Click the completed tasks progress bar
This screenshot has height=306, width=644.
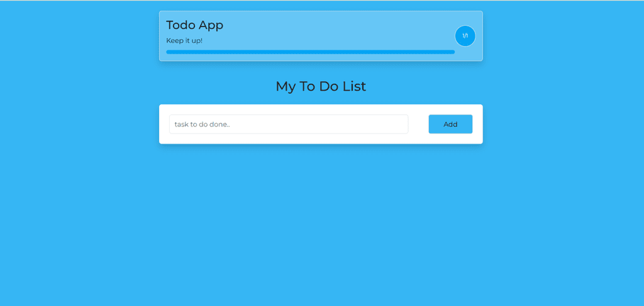tap(310, 52)
